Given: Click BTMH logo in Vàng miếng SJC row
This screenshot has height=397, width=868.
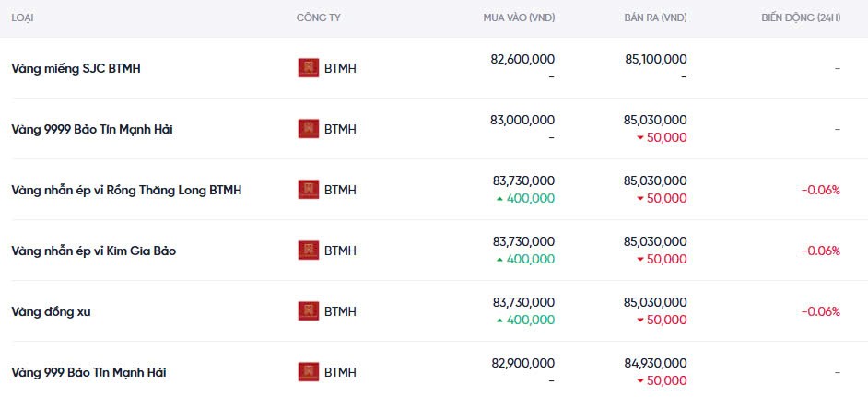Looking at the screenshot, I should 309,68.
